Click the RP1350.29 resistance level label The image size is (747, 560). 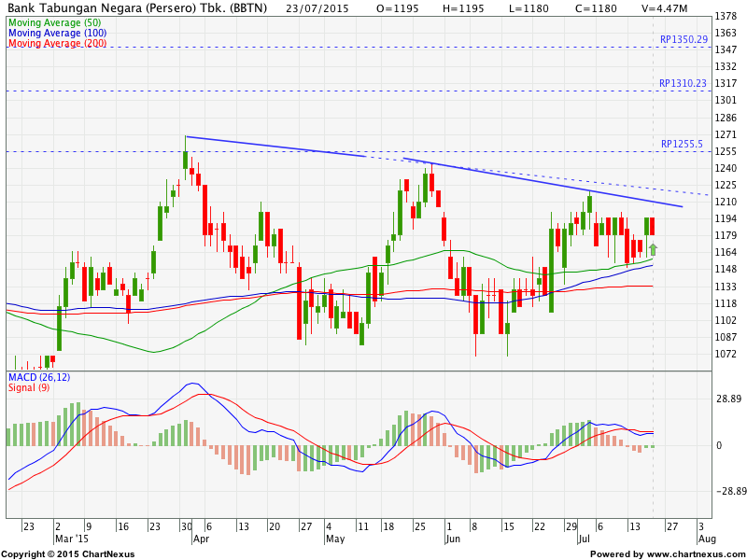click(683, 41)
